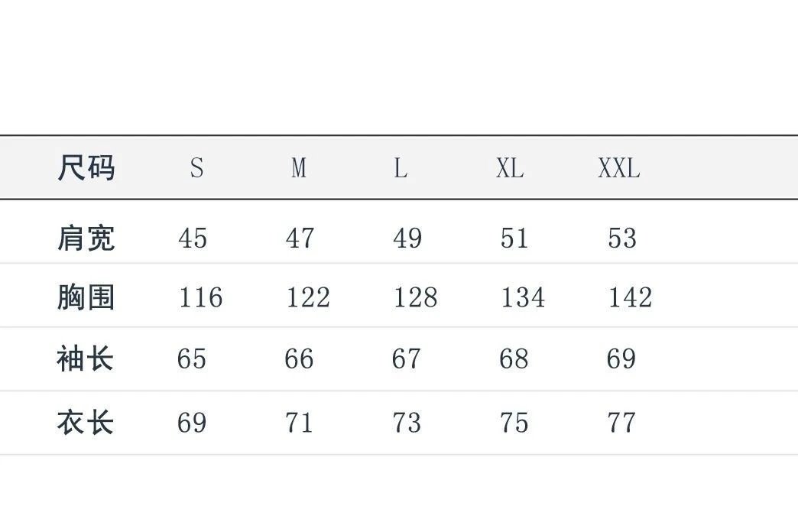
Task: Click chest value 142 for size XXL
Action: pyautogui.click(x=631, y=297)
